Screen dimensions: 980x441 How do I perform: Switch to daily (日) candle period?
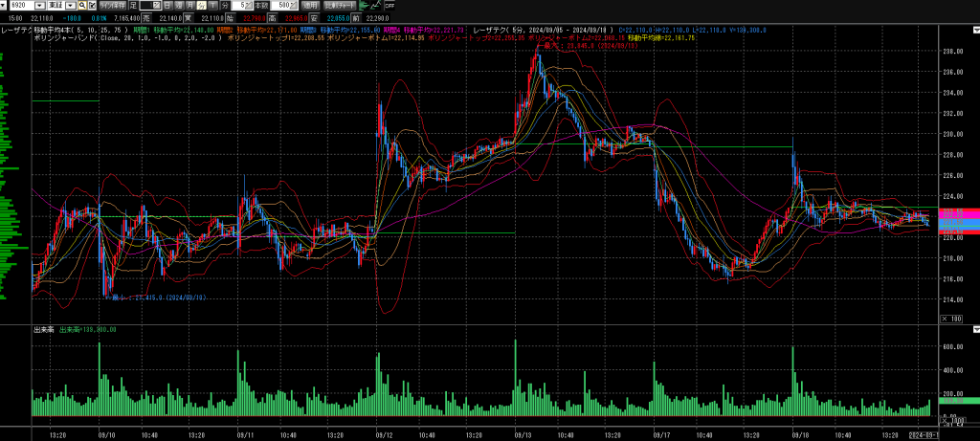[x=167, y=6]
